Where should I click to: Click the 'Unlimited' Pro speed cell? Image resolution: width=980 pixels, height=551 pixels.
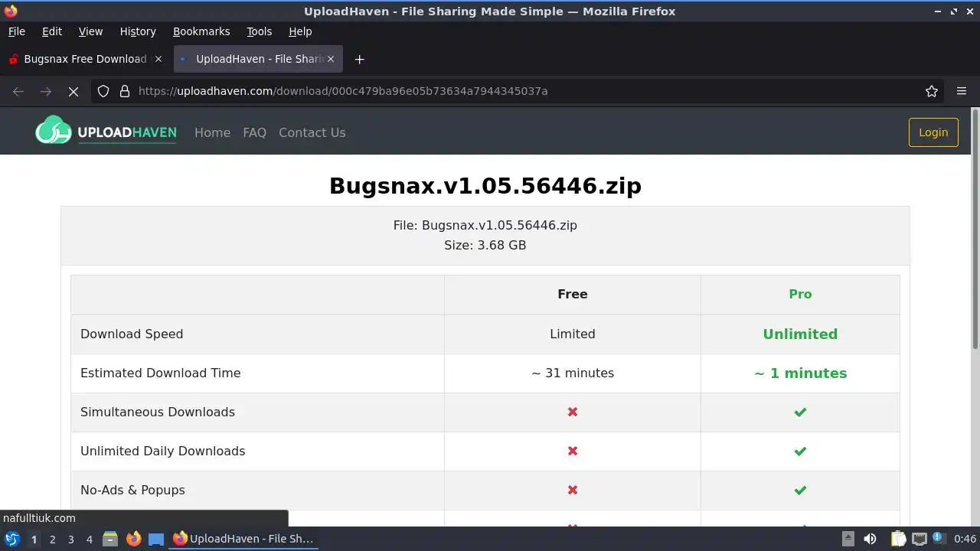click(x=800, y=334)
